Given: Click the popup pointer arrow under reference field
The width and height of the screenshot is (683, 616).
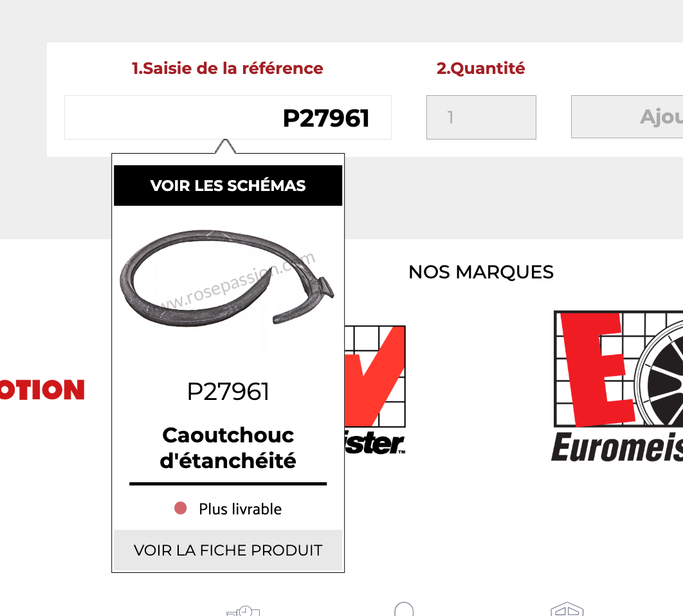Looking at the screenshot, I should point(225,147).
